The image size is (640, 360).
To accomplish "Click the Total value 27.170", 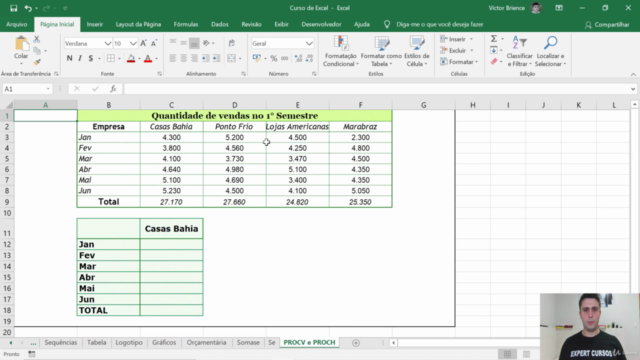I will [x=171, y=202].
